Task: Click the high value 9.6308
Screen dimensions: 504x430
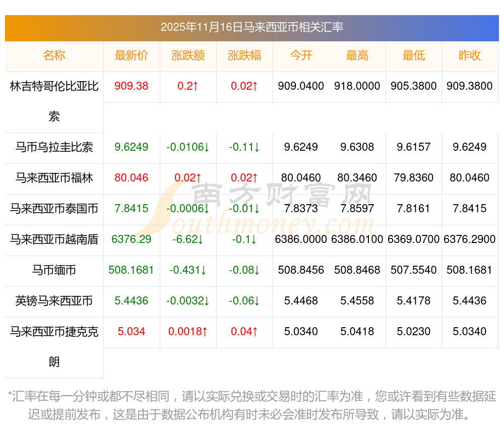Action: point(357,147)
